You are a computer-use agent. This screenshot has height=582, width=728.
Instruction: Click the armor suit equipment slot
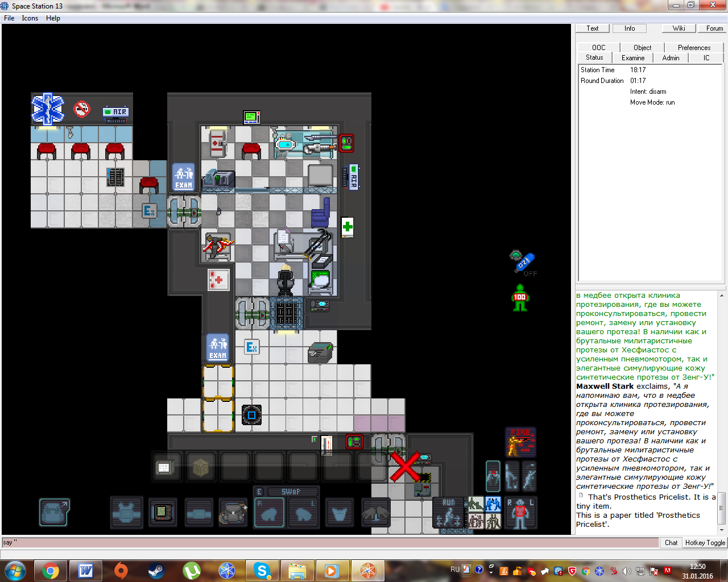126,512
